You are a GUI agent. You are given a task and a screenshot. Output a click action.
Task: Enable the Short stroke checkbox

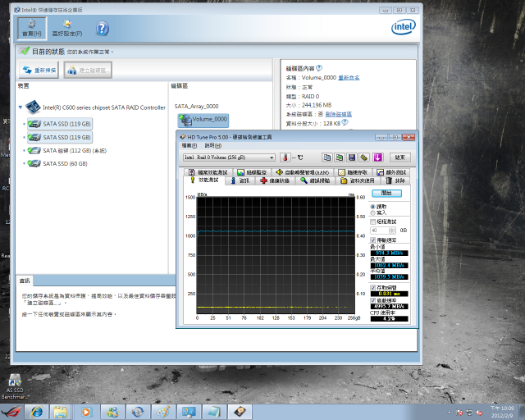click(x=372, y=221)
